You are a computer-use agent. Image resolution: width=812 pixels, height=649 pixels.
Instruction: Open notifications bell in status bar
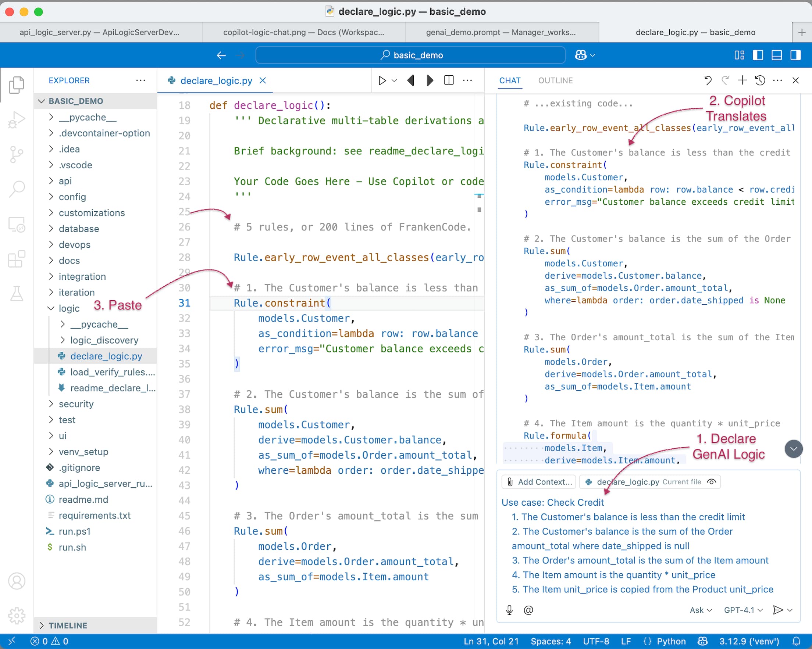click(x=797, y=641)
